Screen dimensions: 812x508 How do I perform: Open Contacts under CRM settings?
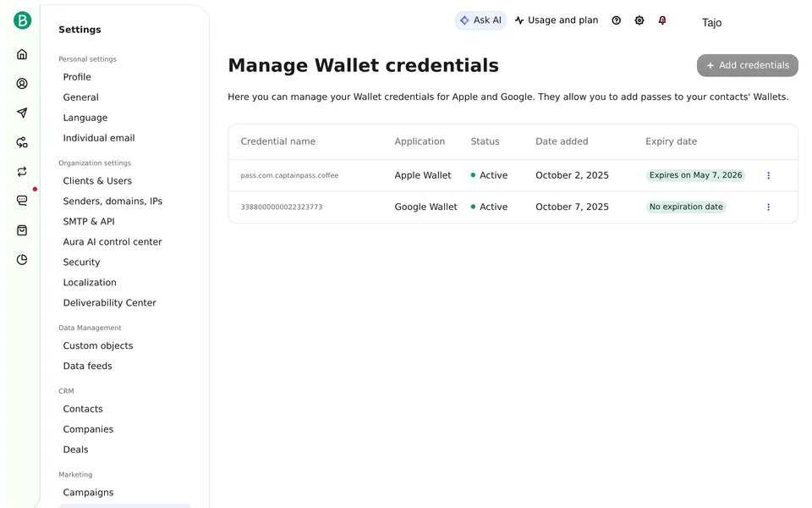point(83,409)
